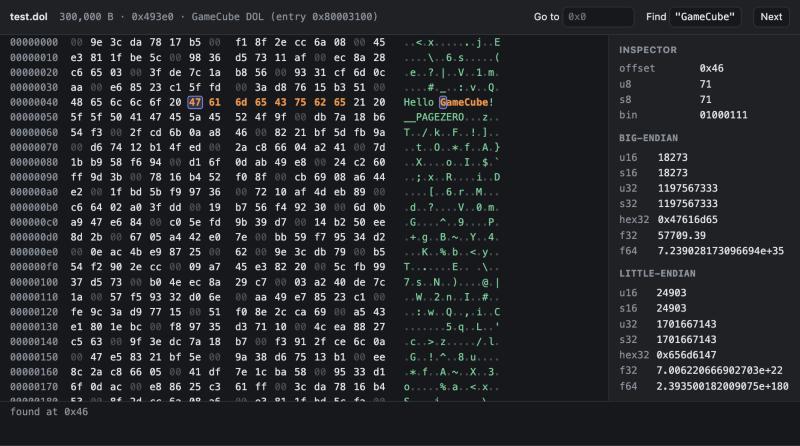Select row offset 00000100
Screen dimensions: 800x446
34,282
